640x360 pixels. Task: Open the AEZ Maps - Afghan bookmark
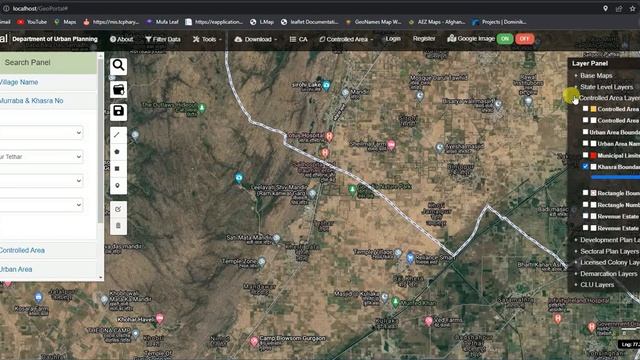coord(436,22)
